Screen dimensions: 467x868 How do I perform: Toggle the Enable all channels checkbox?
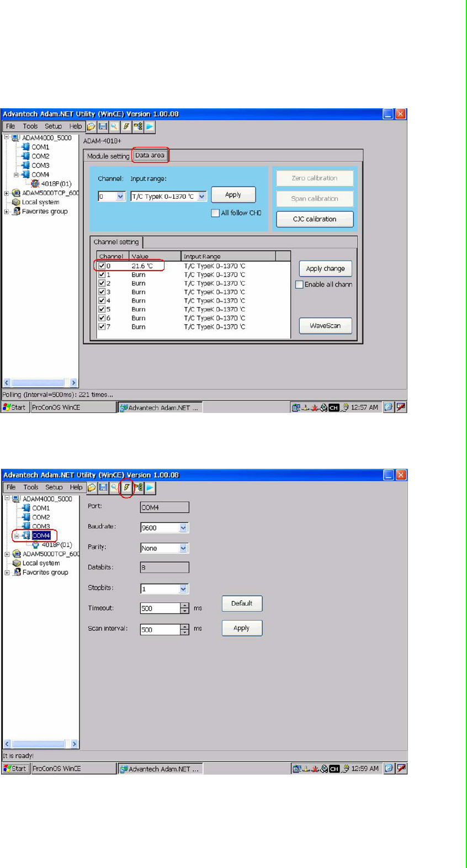tap(299, 285)
